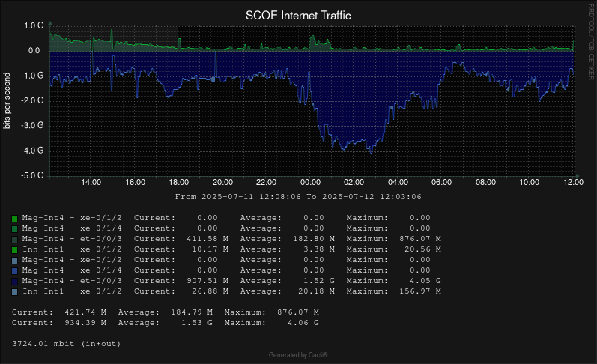Click the '00:00' time axis label
597x364 pixels.
[x=310, y=183]
